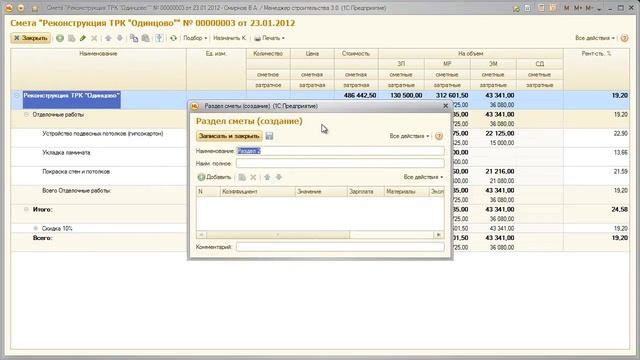Click the move down arrow in estimate toolbar

[120, 38]
